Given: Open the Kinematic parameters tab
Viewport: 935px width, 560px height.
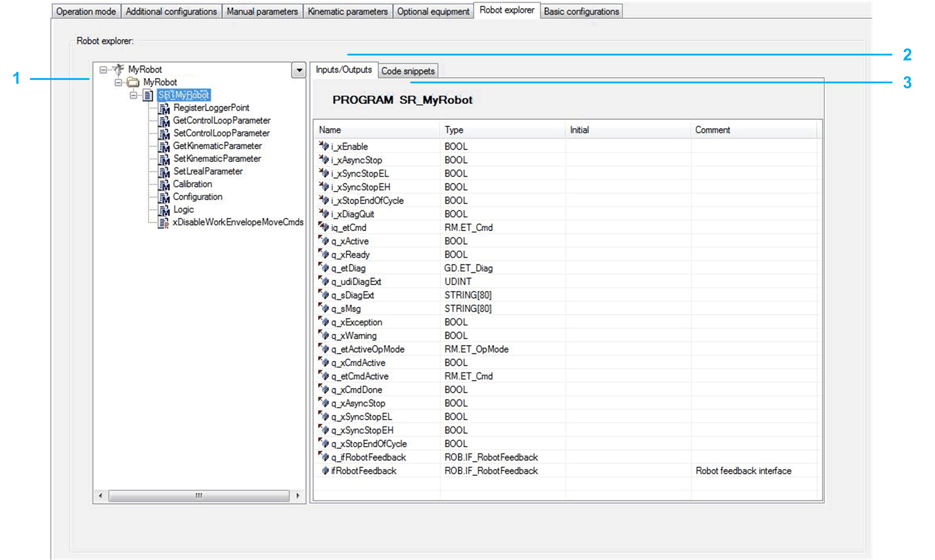Looking at the screenshot, I should [x=347, y=12].
